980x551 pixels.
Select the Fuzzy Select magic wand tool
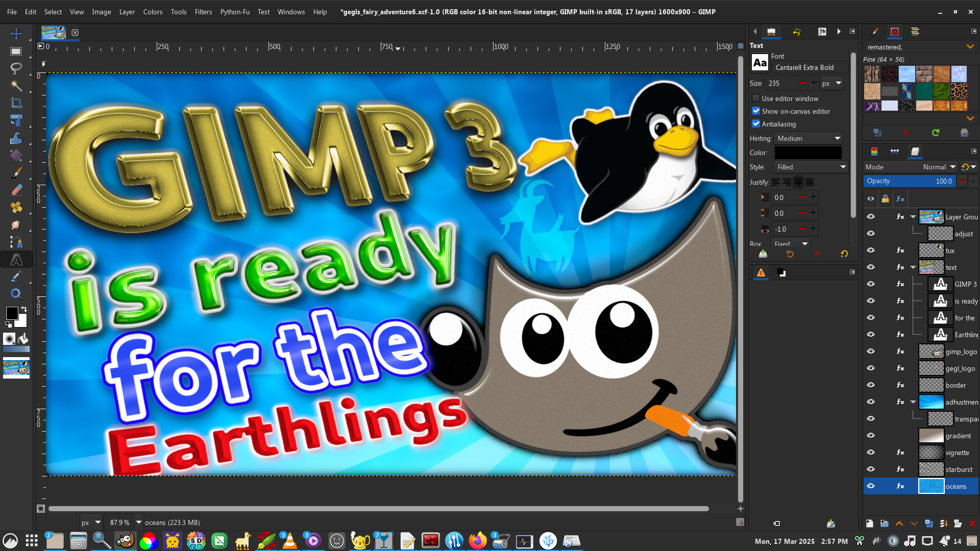[x=16, y=86]
